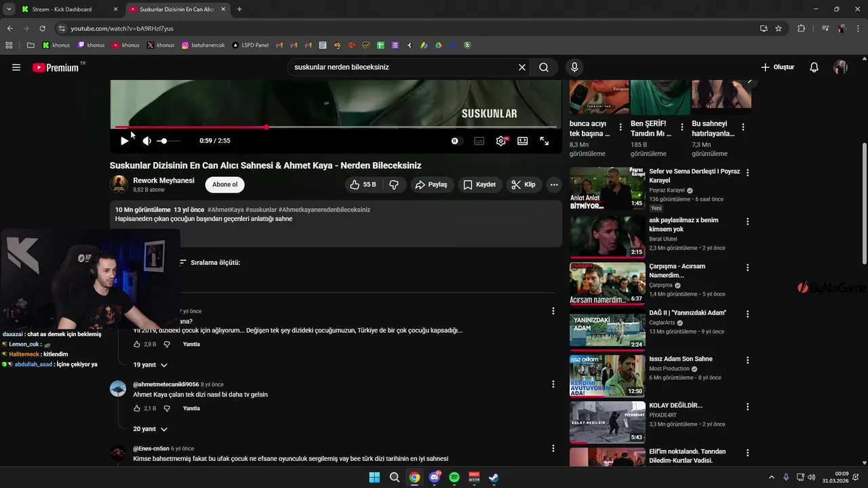The width and height of the screenshot is (868, 488).
Task: Open options for 'Ben ŞERİF! Tanıdın Mı' short
Action: [682, 127]
